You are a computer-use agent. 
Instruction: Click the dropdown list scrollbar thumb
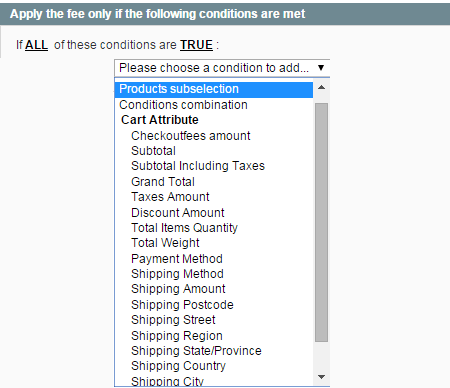tap(321, 222)
